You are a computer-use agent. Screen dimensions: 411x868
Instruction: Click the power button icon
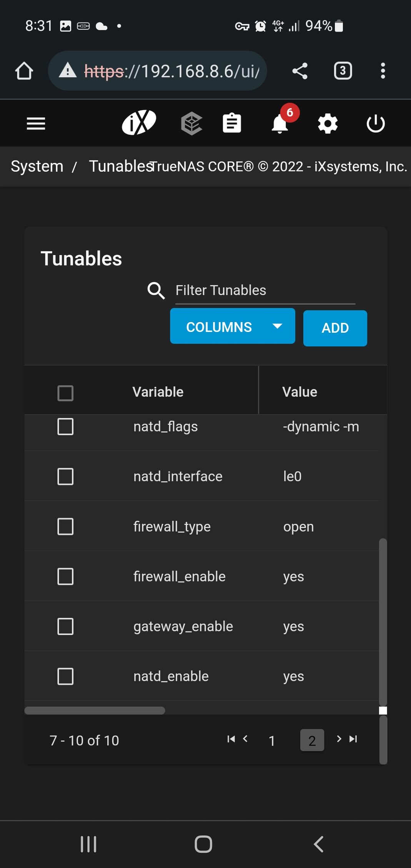(376, 124)
